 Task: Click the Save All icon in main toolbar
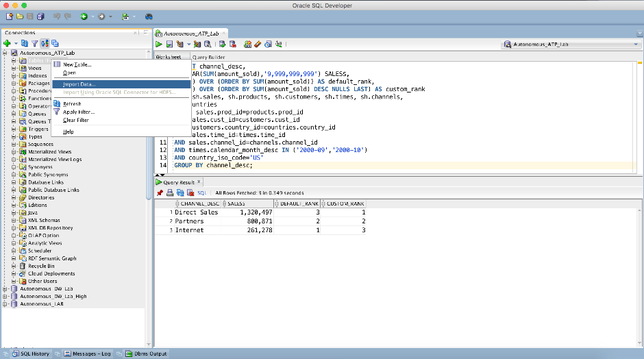click(41, 16)
